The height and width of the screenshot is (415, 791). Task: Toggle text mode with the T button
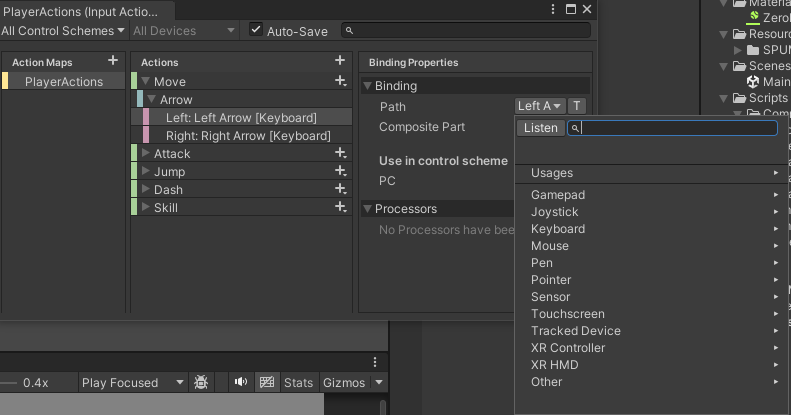click(x=578, y=106)
